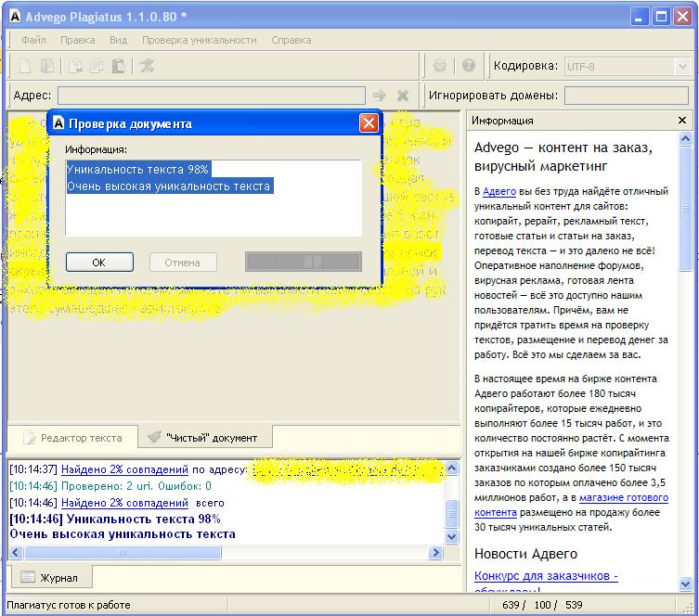699x616 pixels.
Task: Minimize the Advego Plagiatus window
Action: pos(640,17)
